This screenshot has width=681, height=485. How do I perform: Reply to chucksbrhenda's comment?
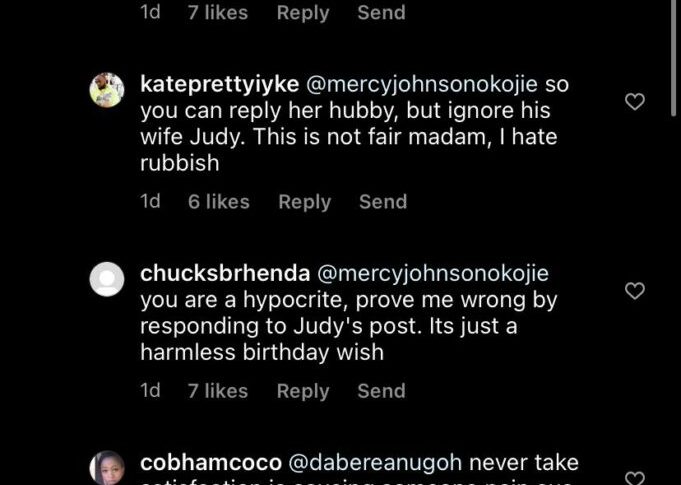pyautogui.click(x=303, y=391)
